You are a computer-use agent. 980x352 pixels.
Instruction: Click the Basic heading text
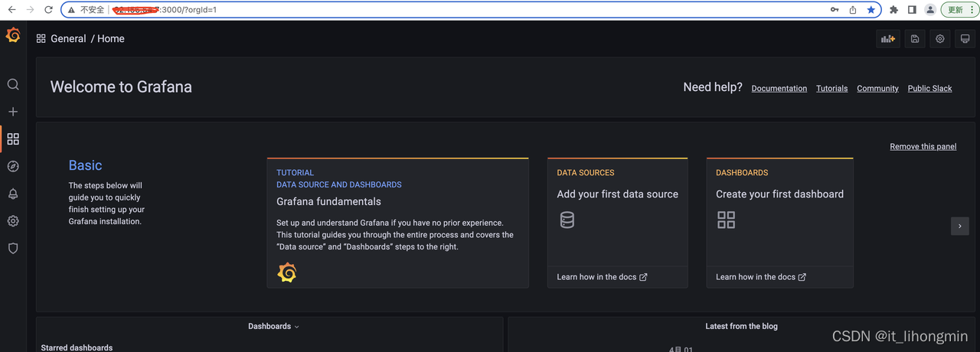[x=85, y=165]
